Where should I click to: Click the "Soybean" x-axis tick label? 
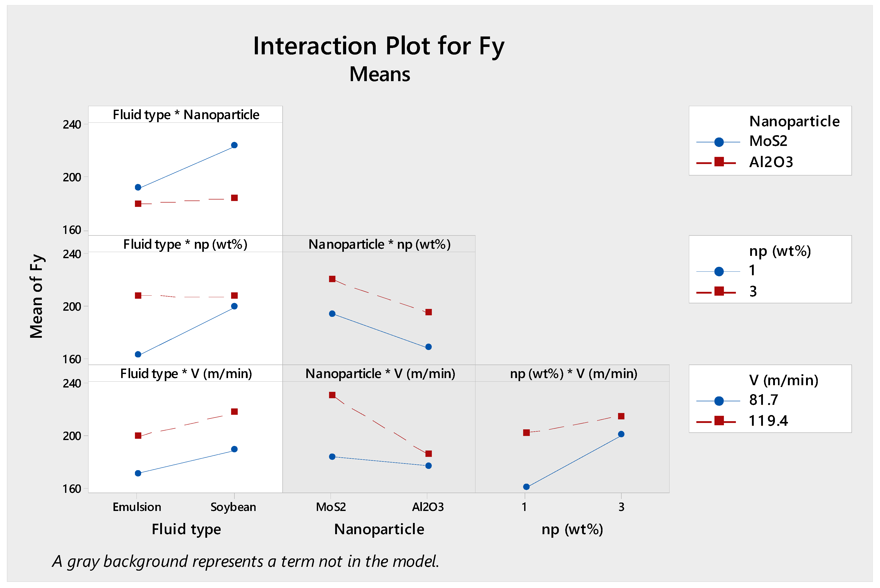[233, 507]
